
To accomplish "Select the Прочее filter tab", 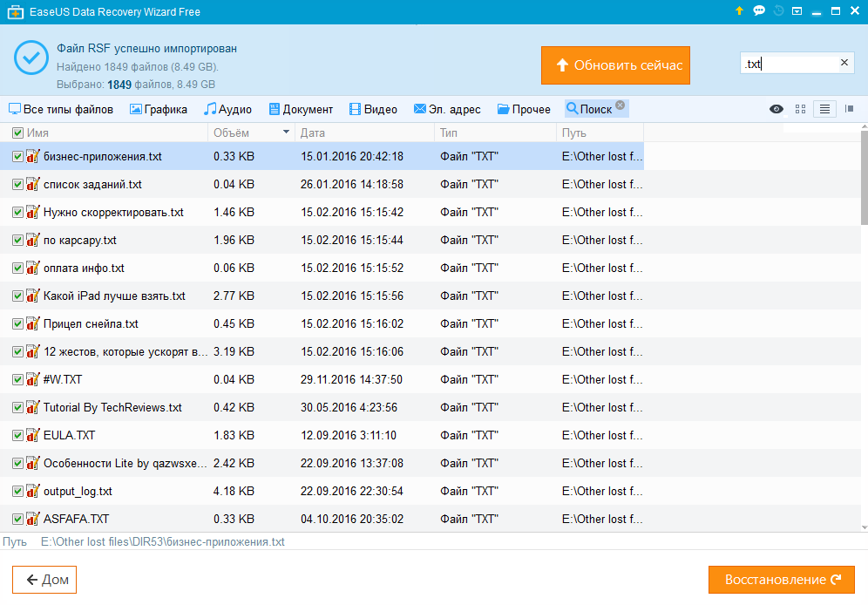I will 524,110.
